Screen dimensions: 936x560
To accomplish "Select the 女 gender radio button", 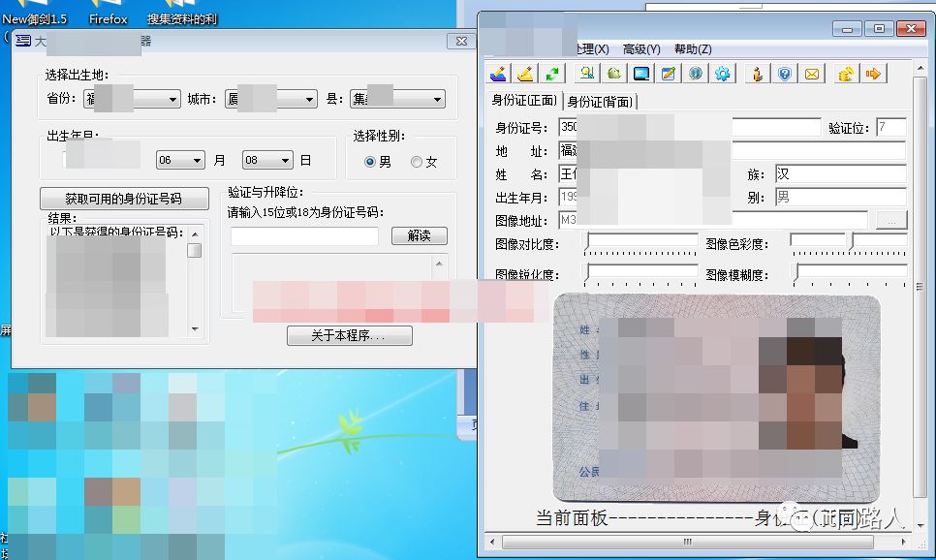I will pyautogui.click(x=417, y=162).
